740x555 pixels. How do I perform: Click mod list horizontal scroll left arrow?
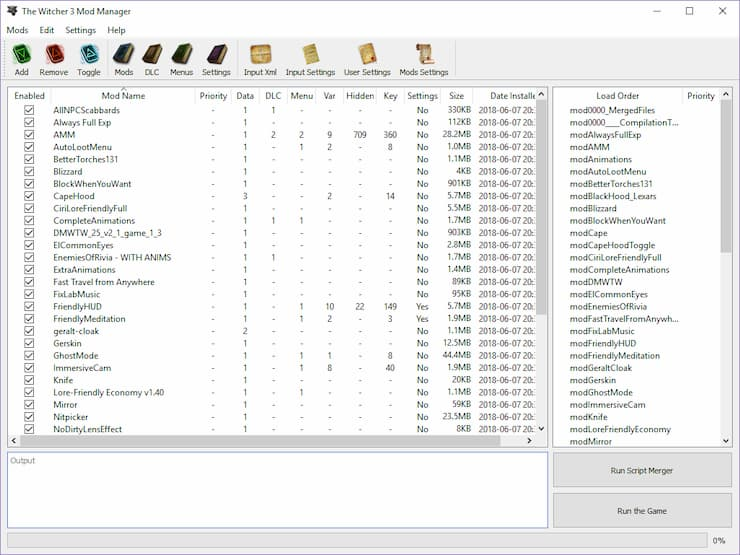coord(14,440)
